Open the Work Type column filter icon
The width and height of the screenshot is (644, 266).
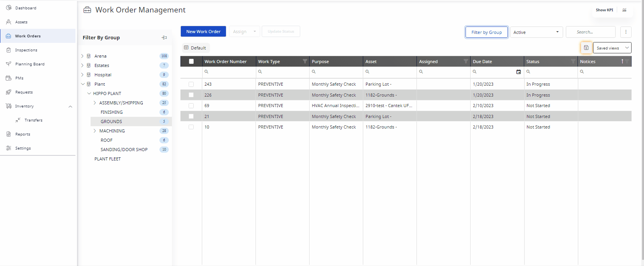click(305, 61)
